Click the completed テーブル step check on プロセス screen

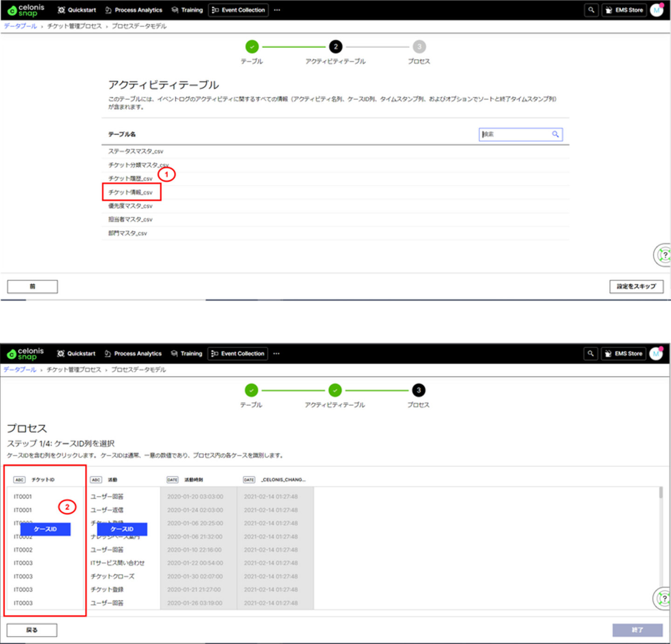[x=252, y=390]
